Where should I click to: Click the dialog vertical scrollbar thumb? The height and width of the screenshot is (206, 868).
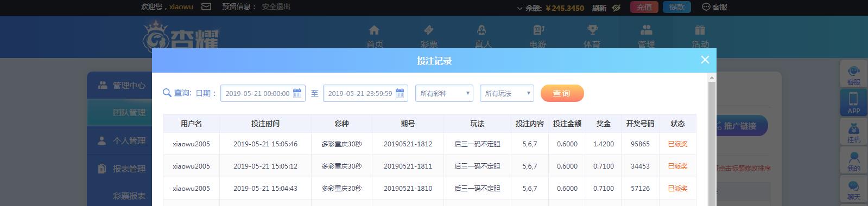[712, 144]
